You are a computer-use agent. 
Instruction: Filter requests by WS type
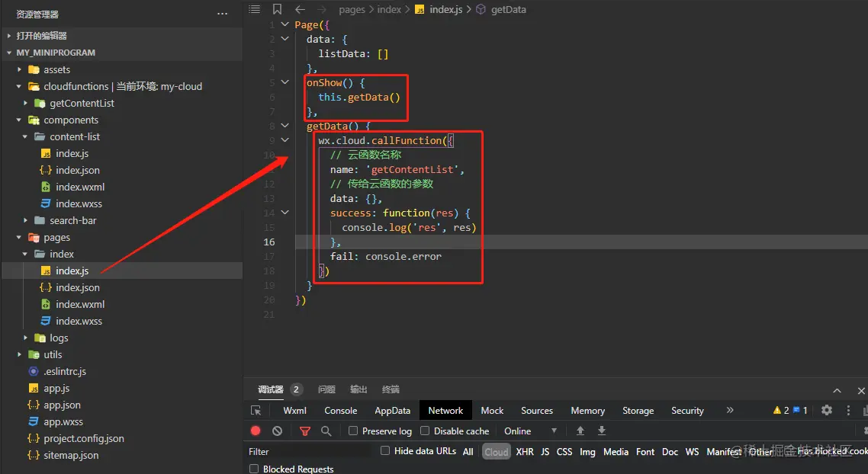point(692,452)
